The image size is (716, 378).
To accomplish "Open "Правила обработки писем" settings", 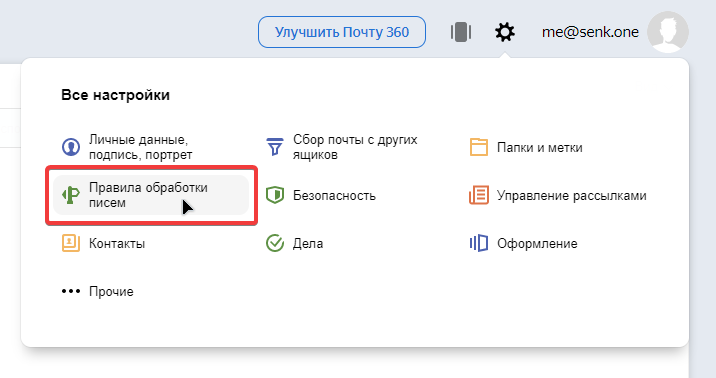I will click(x=148, y=195).
